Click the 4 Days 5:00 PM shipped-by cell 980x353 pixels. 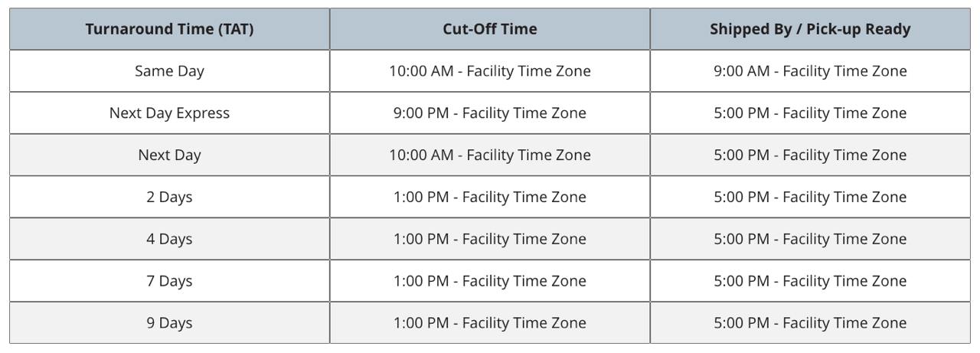click(810, 239)
